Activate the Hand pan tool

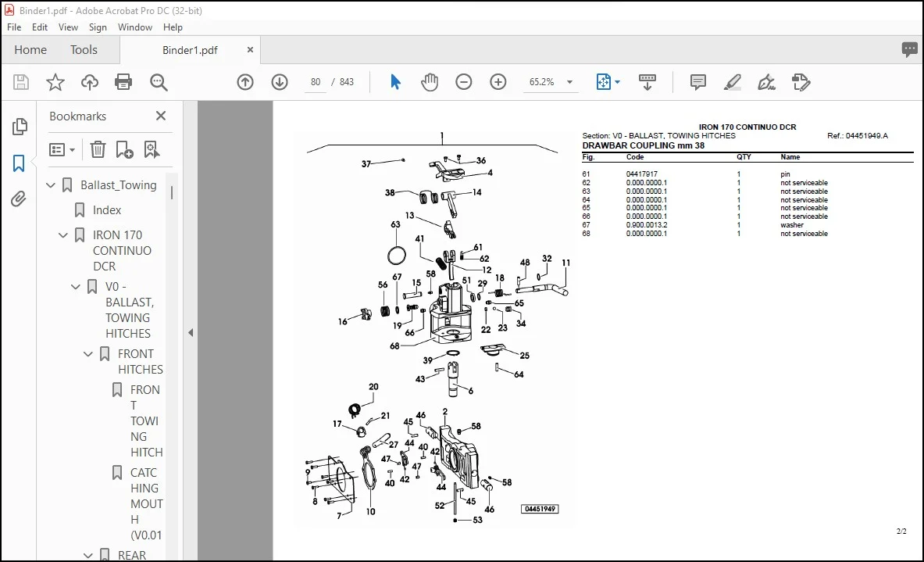pyautogui.click(x=430, y=82)
